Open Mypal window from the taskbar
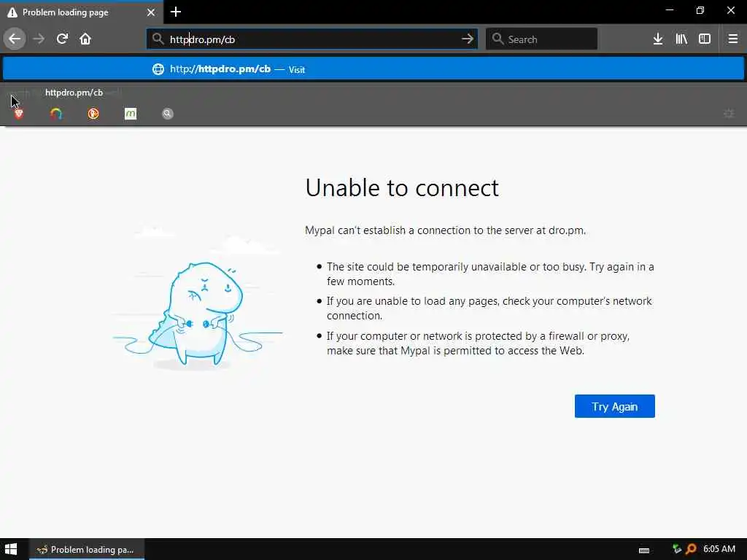Screen dimensions: 747x560 coord(87,549)
